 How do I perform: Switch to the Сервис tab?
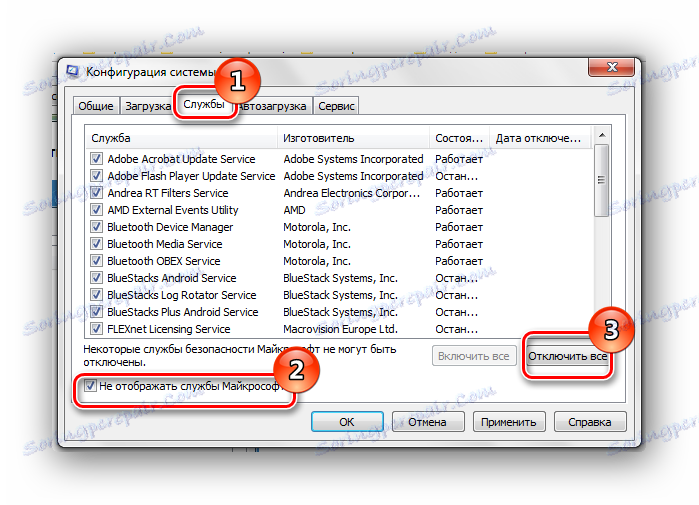[336, 106]
